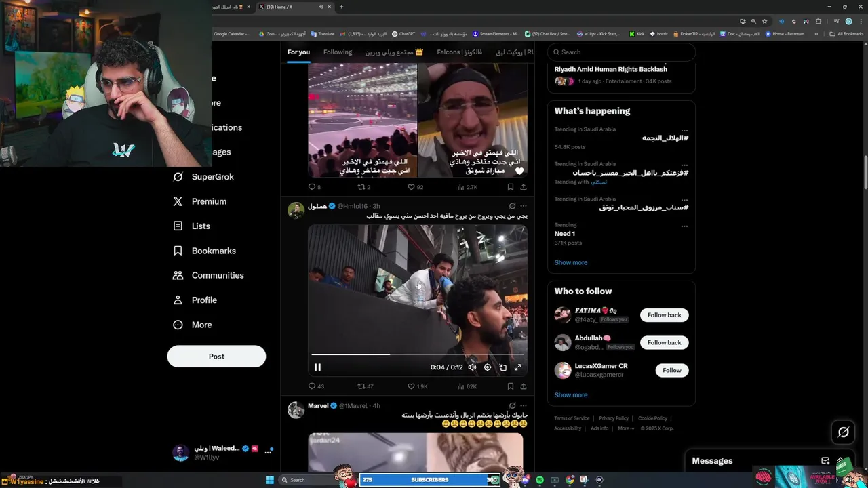
Task: Like Hmlol16's post with 1.9K likes
Action: (417, 386)
